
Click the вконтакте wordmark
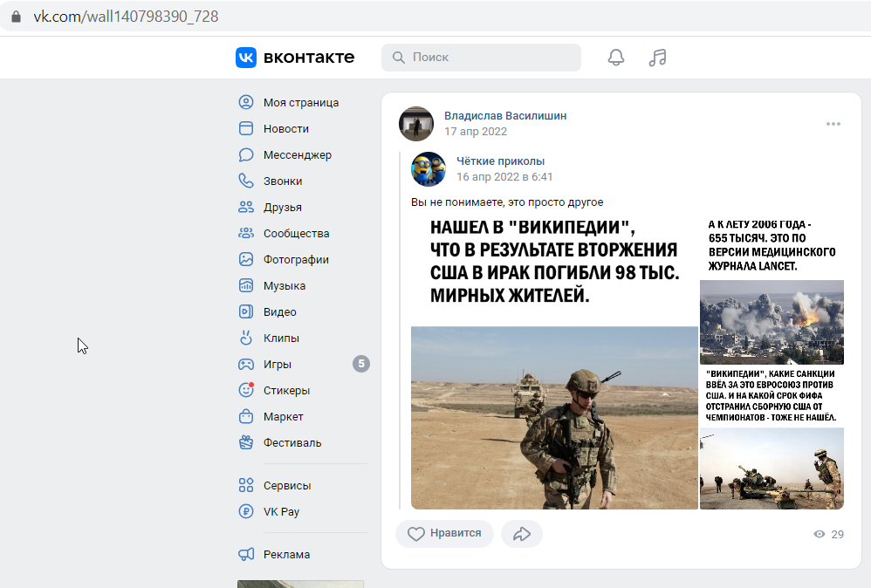click(309, 58)
